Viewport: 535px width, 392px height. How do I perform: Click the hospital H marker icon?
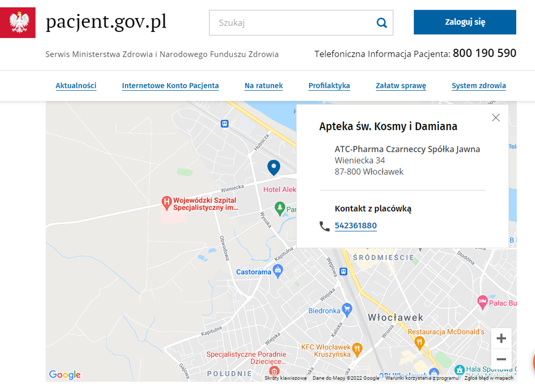pos(166,203)
